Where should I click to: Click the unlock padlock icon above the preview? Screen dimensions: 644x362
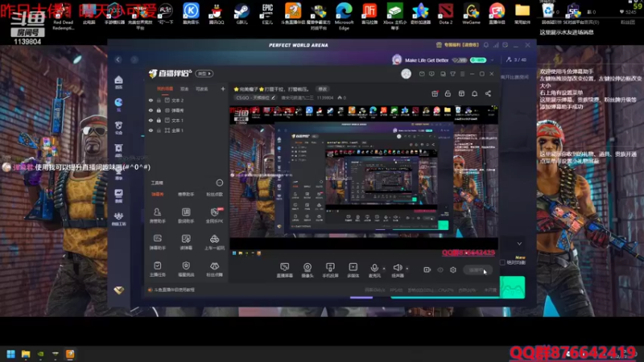pos(448,93)
